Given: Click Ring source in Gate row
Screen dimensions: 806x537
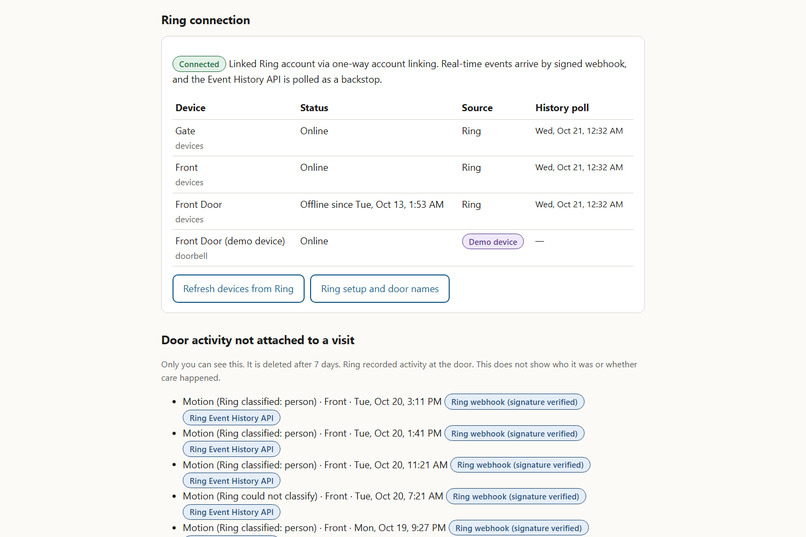Looking at the screenshot, I should [x=471, y=131].
